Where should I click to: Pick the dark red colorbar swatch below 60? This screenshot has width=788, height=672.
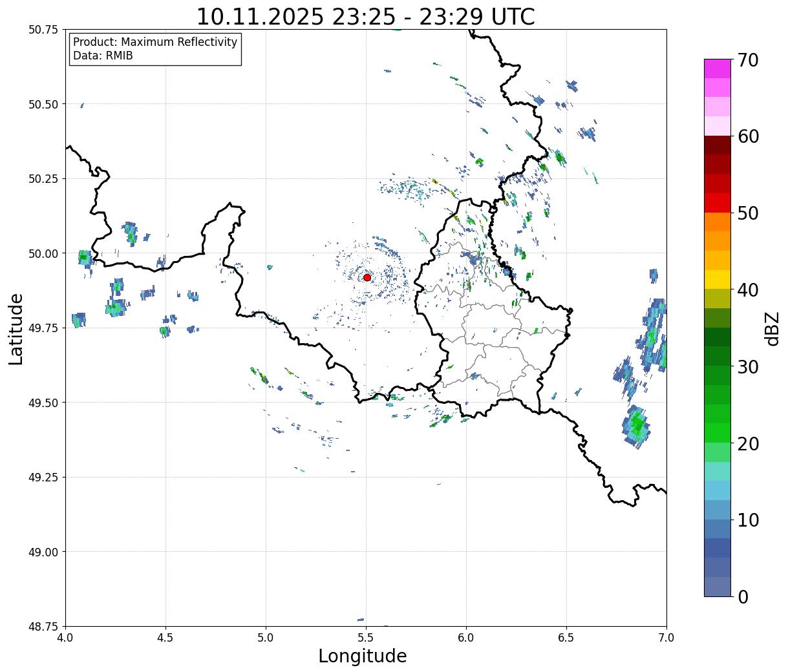point(718,145)
